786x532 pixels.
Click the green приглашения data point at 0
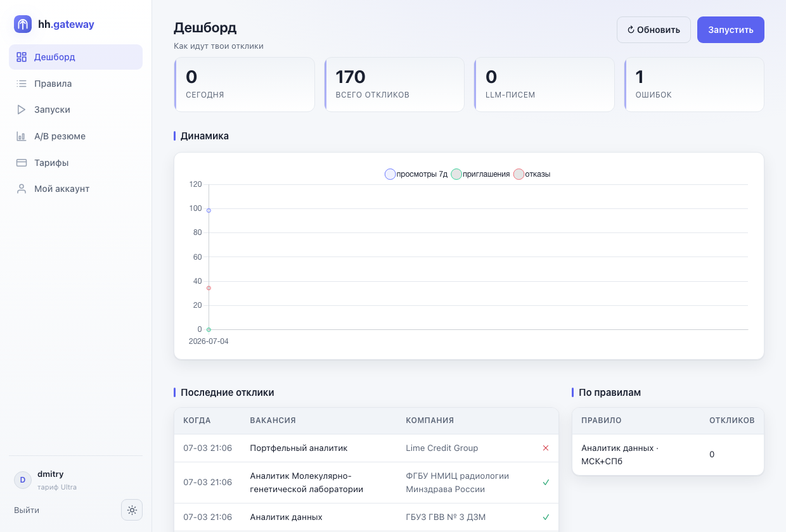pyautogui.click(x=209, y=329)
